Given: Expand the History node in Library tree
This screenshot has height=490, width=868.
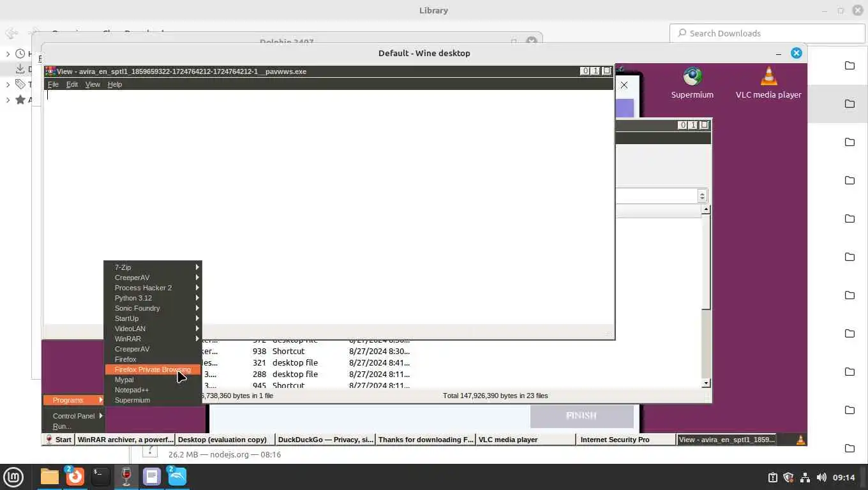Looking at the screenshot, I should point(8,54).
